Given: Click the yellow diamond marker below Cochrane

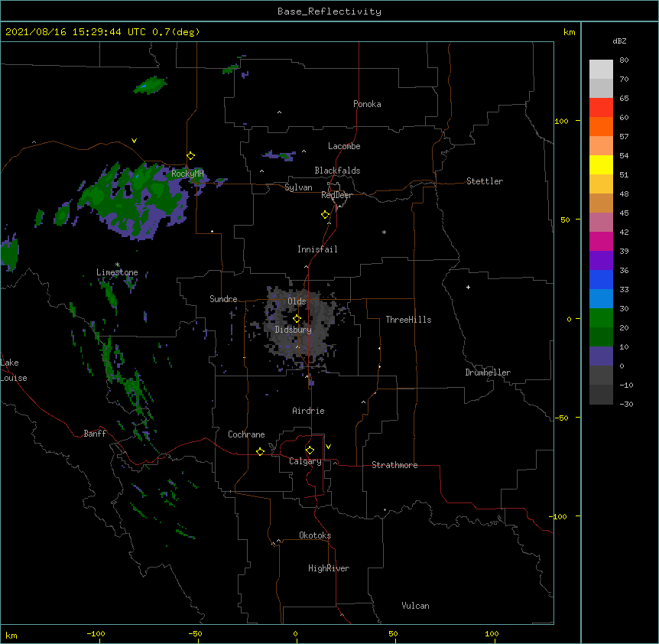Looking at the screenshot, I should [x=260, y=451].
